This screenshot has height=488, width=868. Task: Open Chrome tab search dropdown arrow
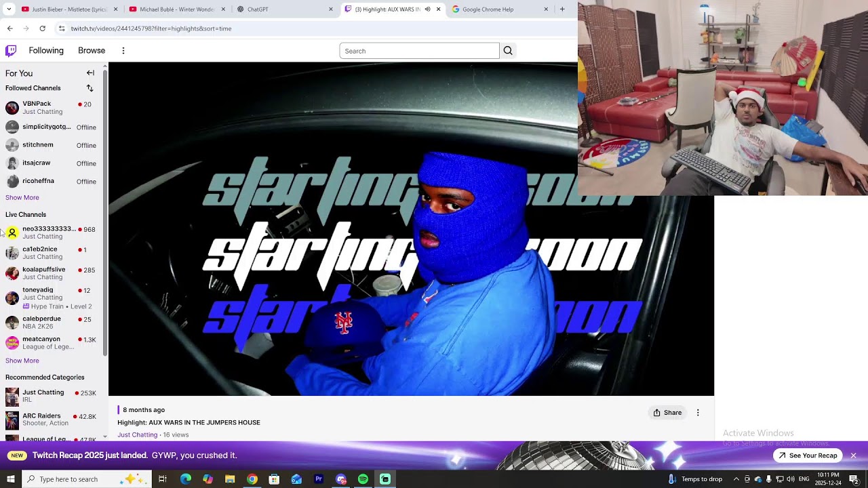tap(9, 9)
